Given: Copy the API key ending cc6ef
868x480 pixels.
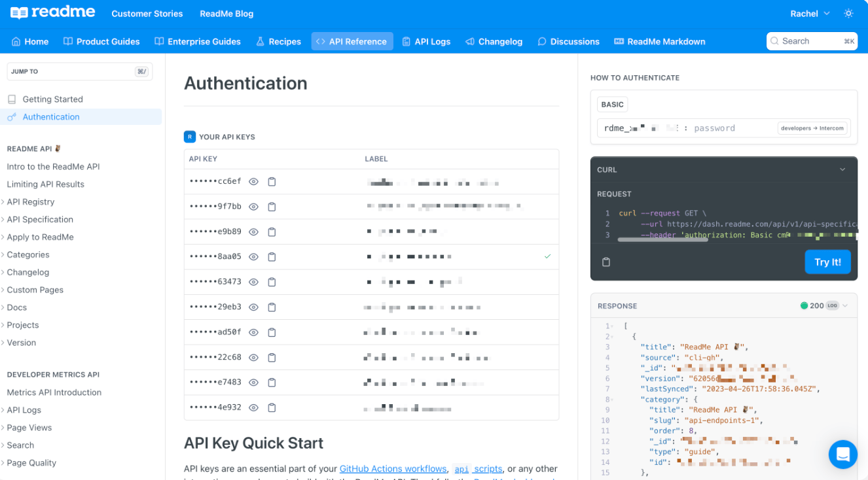Looking at the screenshot, I should [272, 182].
